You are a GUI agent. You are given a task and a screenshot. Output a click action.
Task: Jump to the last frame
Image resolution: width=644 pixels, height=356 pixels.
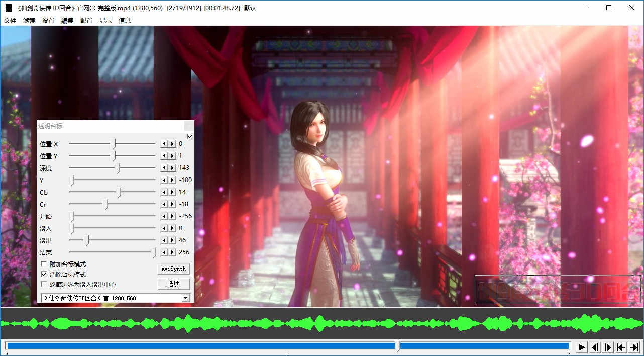coord(635,347)
